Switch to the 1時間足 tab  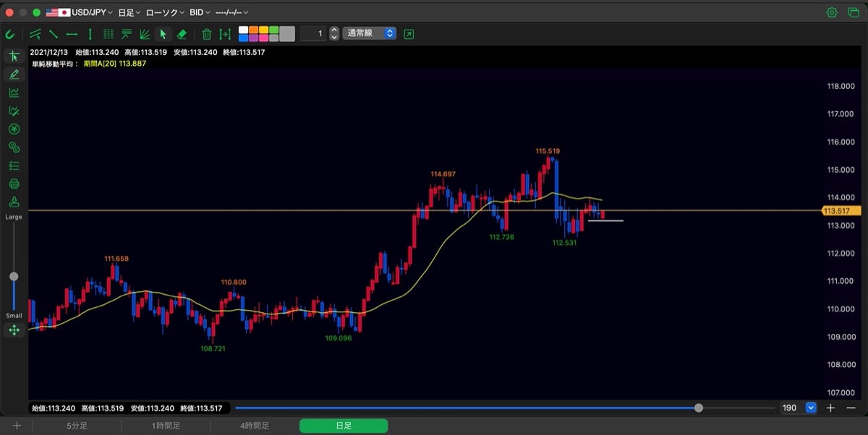click(166, 426)
